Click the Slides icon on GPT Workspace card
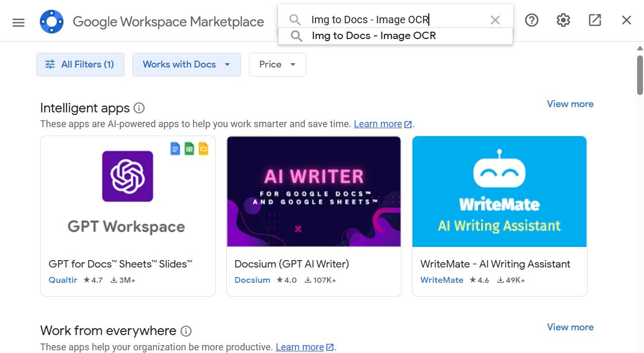Viewport: 644px width, 353px height. pos(204,148)
